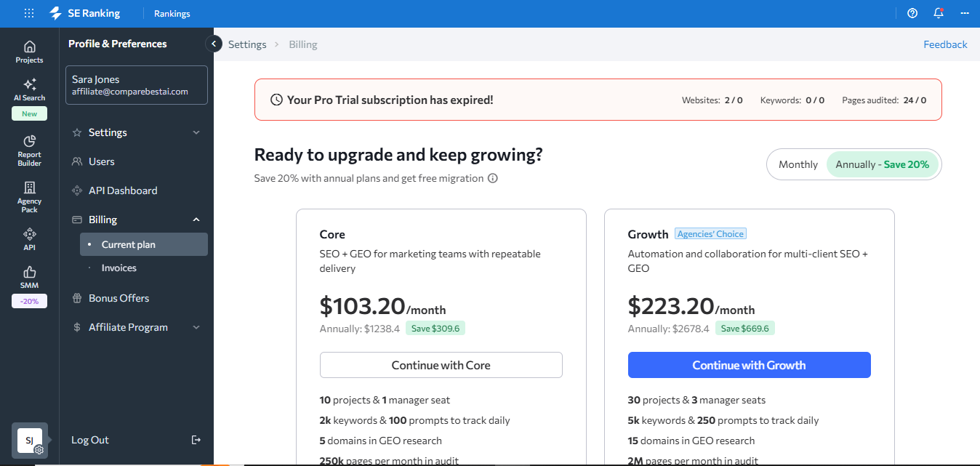
Task: Click the SE Ranking logo
Action: tap(84, 13)
